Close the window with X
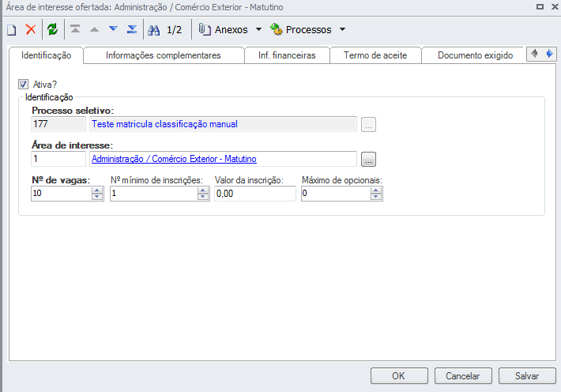 [555, 7]
